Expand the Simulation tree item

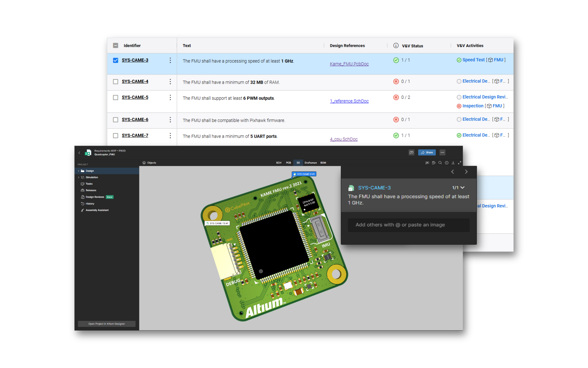pyautogui.click(x=79, y=177)
